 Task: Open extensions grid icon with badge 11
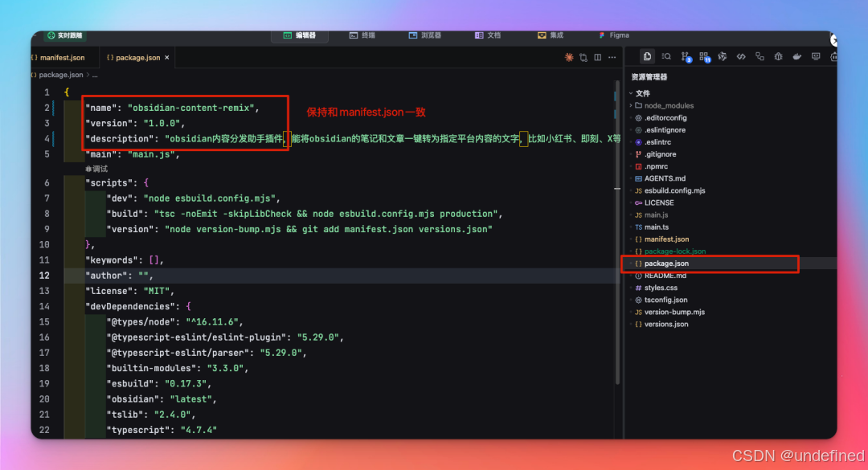705,57
